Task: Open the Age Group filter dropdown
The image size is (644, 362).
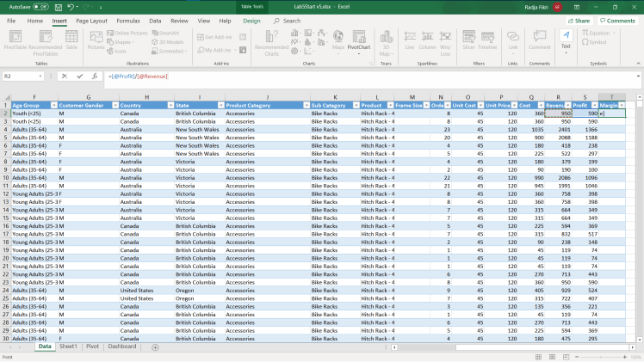Action: [x=53, y=105]
